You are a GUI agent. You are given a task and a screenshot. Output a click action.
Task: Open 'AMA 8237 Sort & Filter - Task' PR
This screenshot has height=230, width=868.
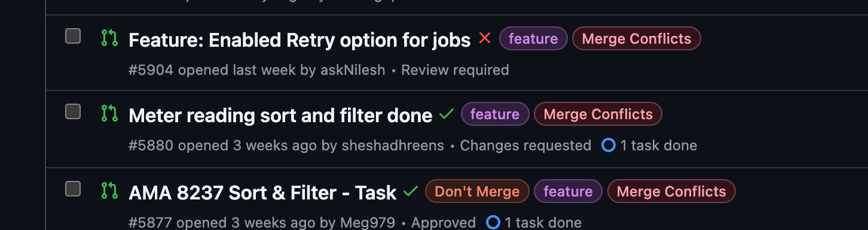click(262, 192)
